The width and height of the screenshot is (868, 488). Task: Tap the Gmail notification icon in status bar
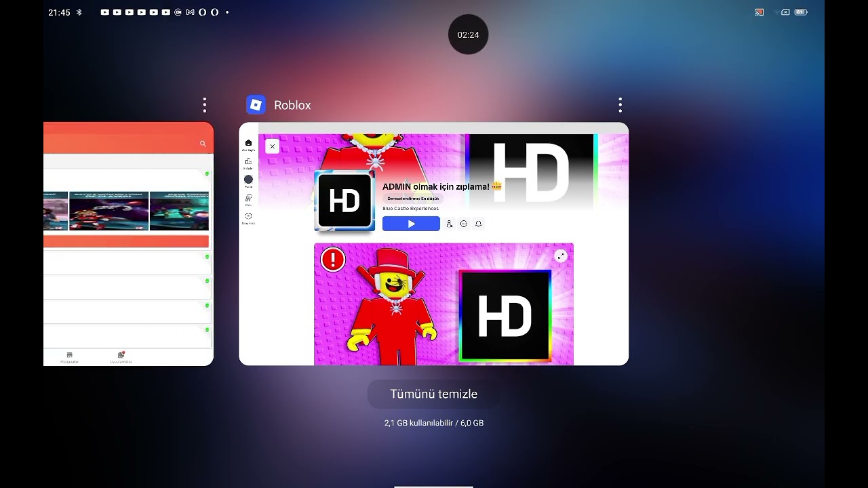pos(190,12)
